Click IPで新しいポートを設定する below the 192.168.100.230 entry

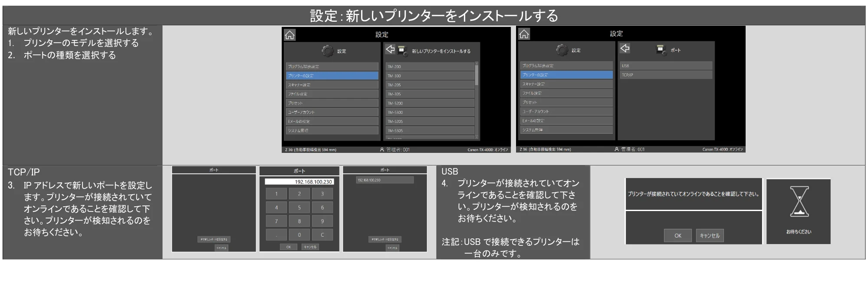pyautogui.click(x=385, y=239)
